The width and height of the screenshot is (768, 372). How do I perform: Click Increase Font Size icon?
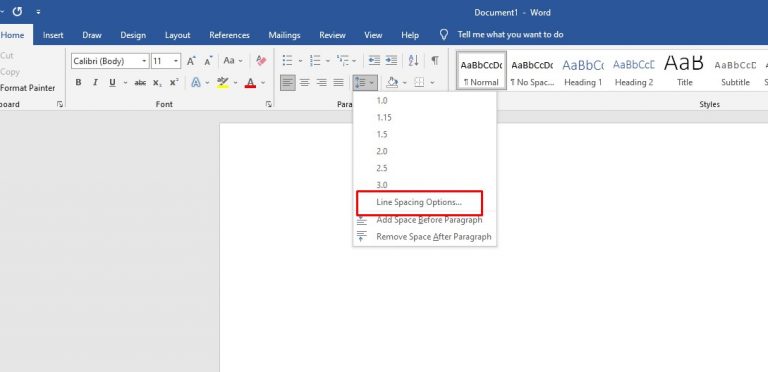191,61
